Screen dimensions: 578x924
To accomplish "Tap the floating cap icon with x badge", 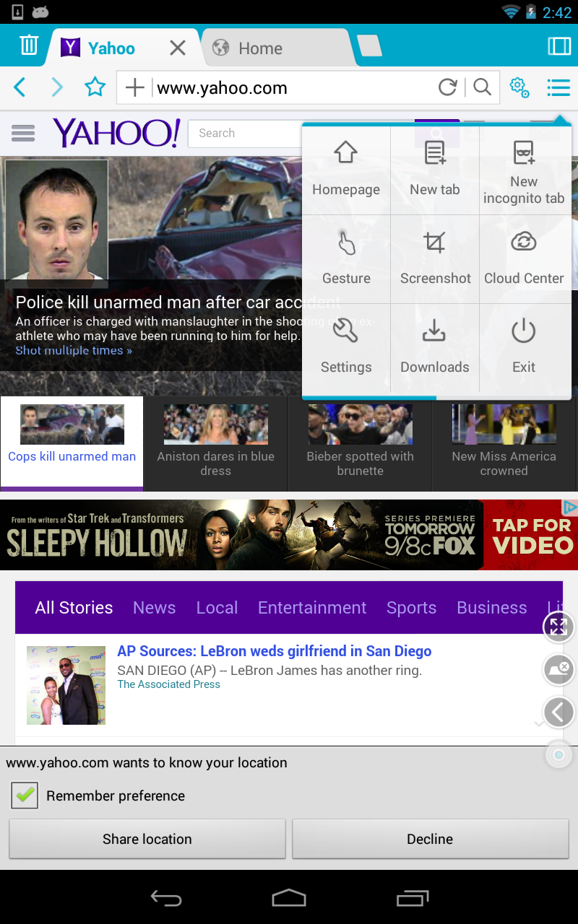I will (558, 669).
